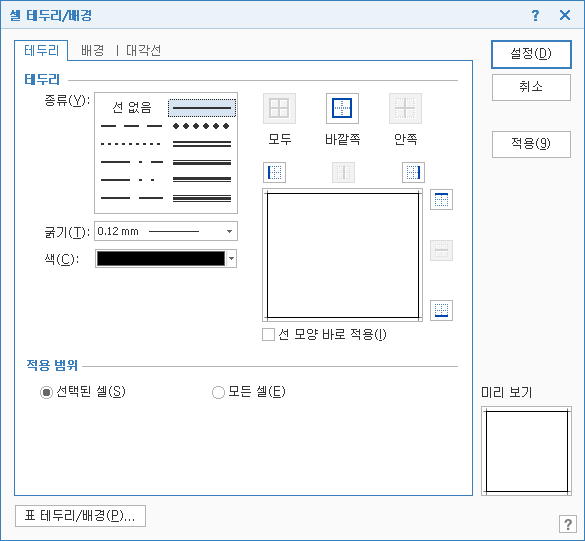The image size is (585, 541).
Task: Select '선 없음' no-line style
Action: (x=132, y=108)
